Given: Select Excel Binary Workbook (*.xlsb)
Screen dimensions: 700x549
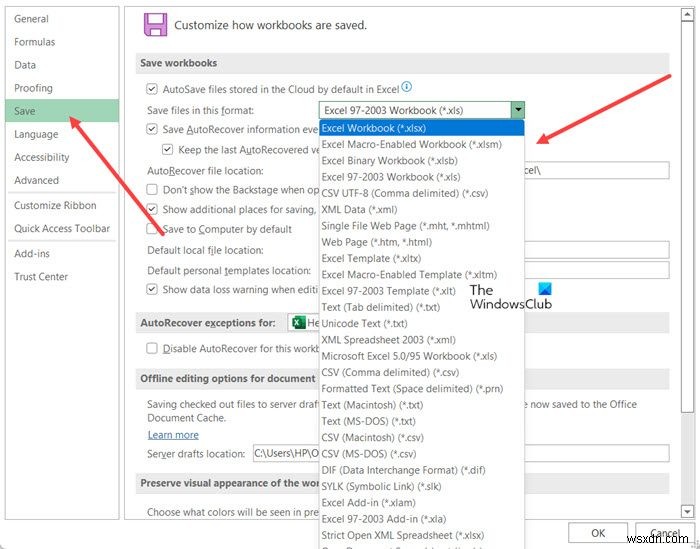Looking at the screenshot, I should (x=422, y=161).
